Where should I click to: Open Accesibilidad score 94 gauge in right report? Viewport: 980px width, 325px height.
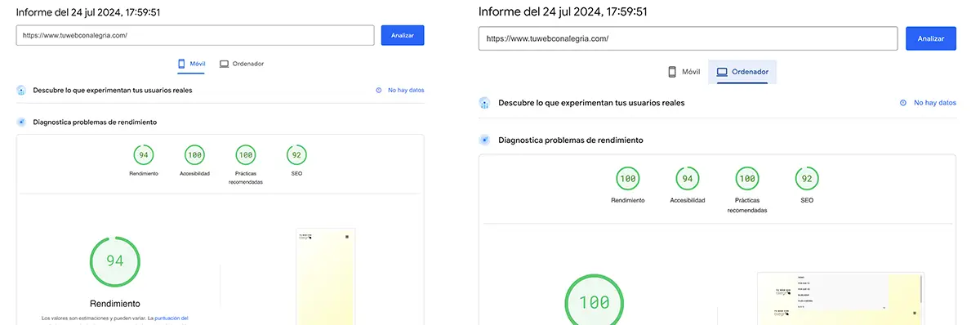pyautogui.click(x=688, y=179)
